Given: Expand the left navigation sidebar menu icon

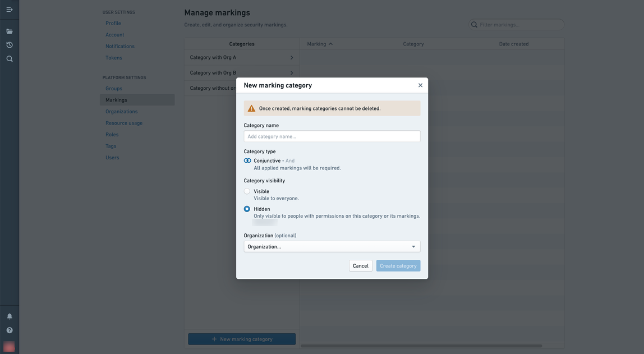Looking at the screenshot, I should (x=10, y=10).
